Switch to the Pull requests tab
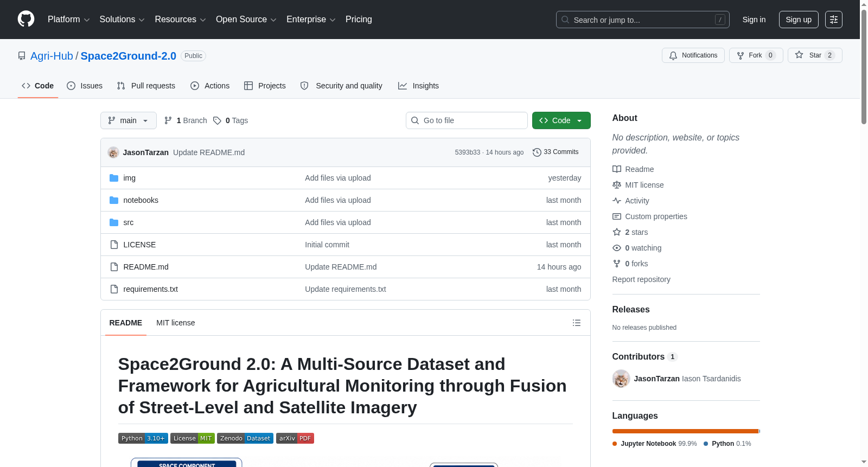This screenshot has height=467, width=868. pos(146,86)
